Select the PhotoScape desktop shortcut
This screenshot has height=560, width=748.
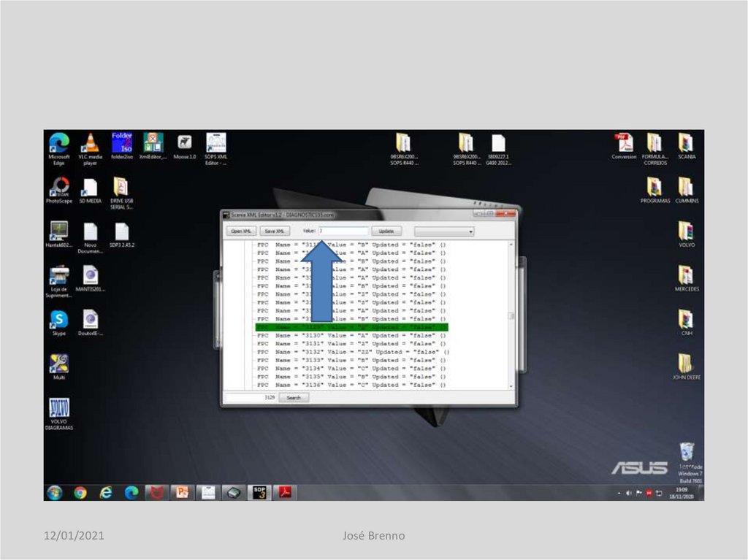click(x=59, y=190)
